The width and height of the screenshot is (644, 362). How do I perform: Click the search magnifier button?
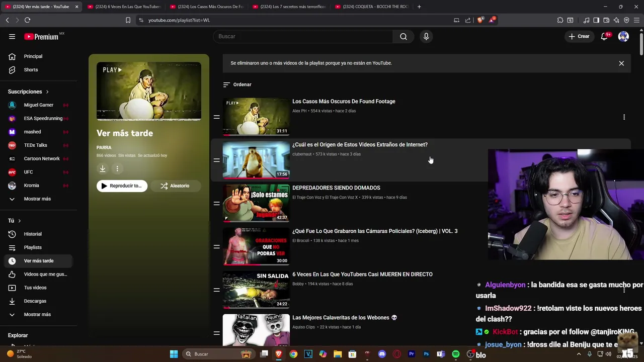pos(404,36)
